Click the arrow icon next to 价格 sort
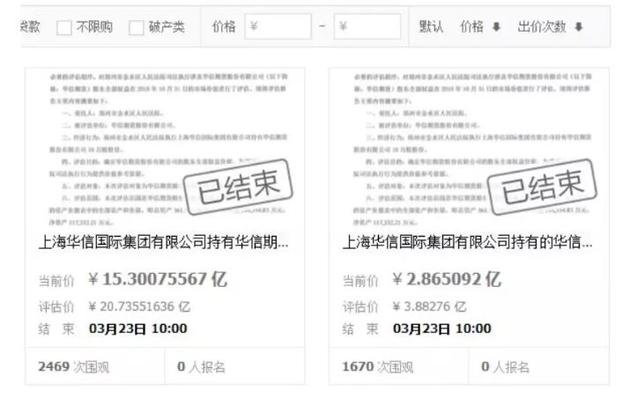The height and width of the screenshot is (404, 630). point(497,27)
